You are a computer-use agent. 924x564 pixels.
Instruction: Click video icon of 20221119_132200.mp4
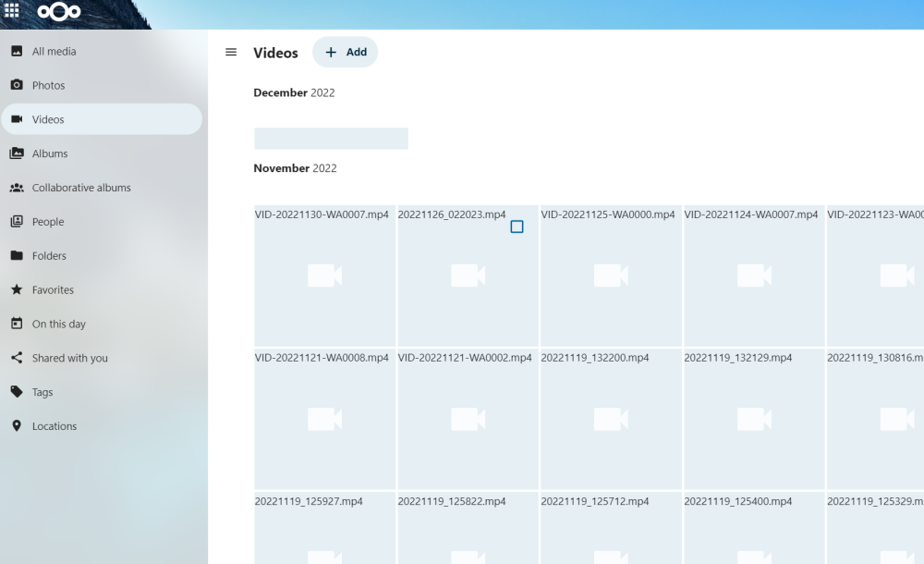point(611,419)
